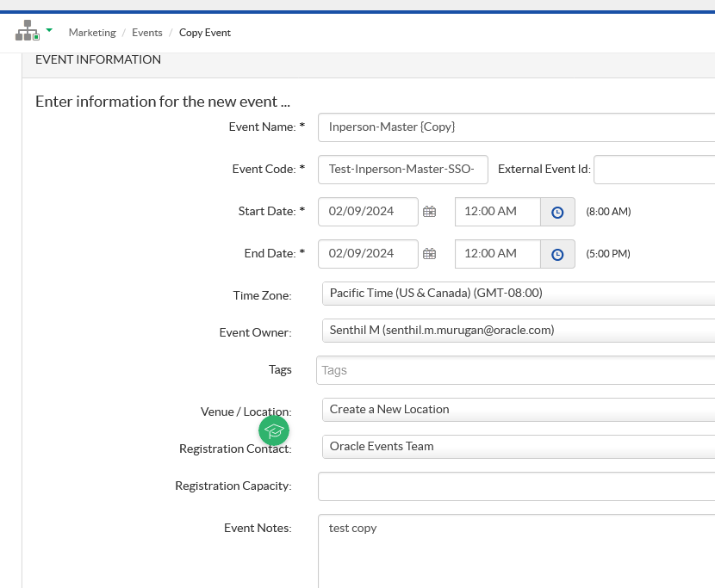The width and height of the screenshot is (715, 588).
Task: Click the End Date clock icon
Action: click(557, 254)
